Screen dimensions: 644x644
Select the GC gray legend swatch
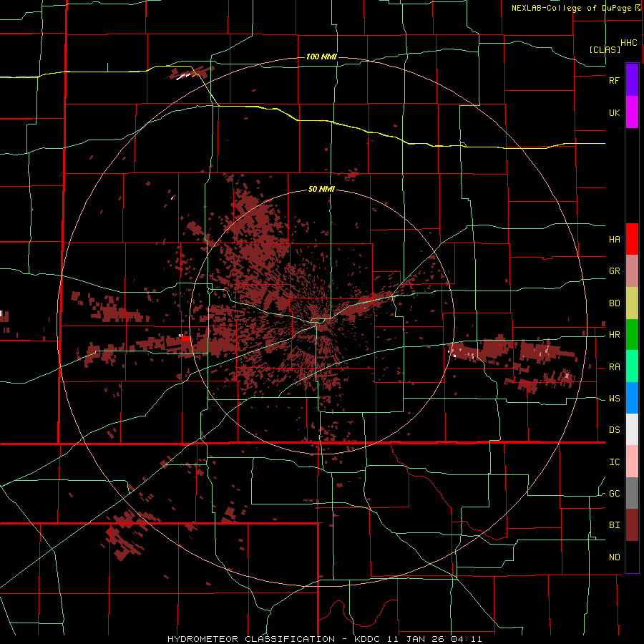632,493
